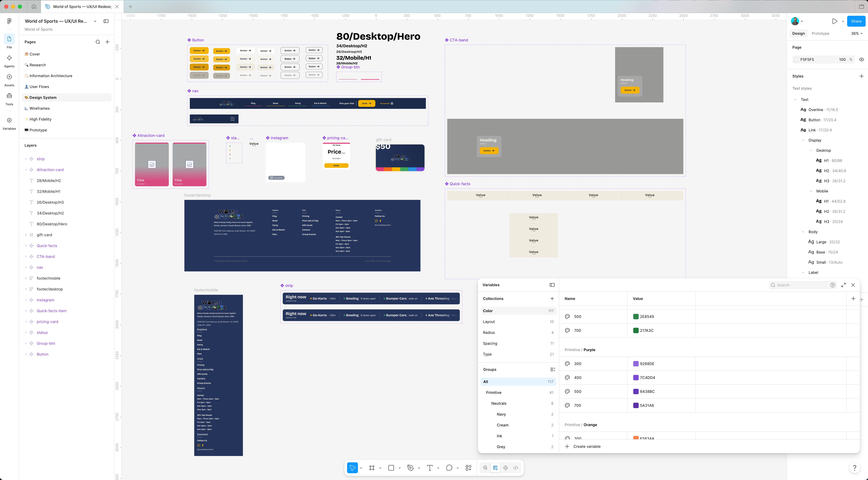This screenshot has height=480, width=868.
Task: Select the pricing-card component on canvas
Action: coord(336,156)
